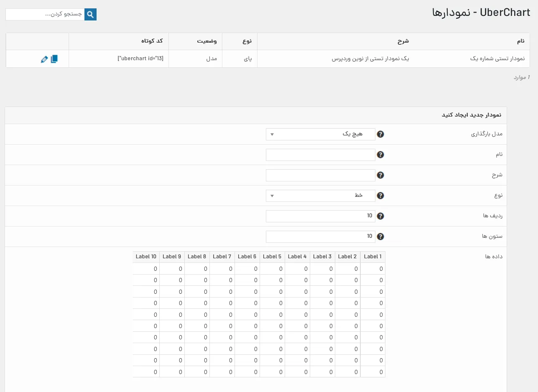Focus the شرح text input
The image size is (538, 392).
pyautogui.click(x=321, y=175)
